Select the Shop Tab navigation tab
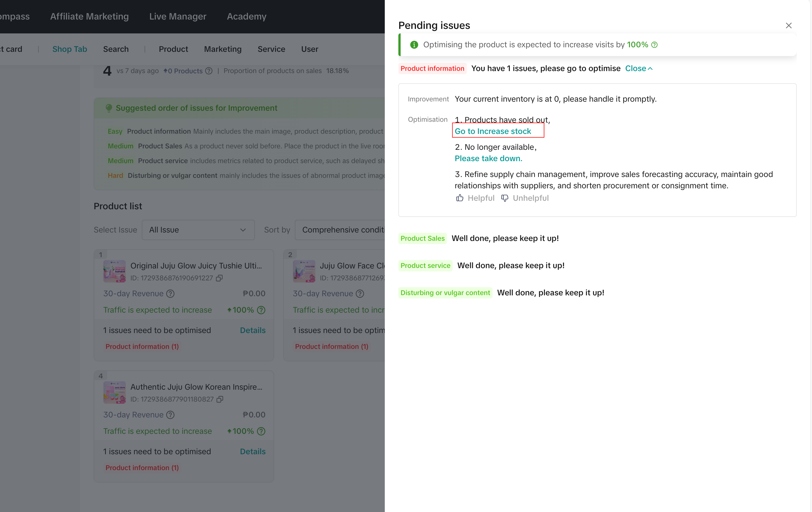The image size is (812, 512). pos(70,49)
